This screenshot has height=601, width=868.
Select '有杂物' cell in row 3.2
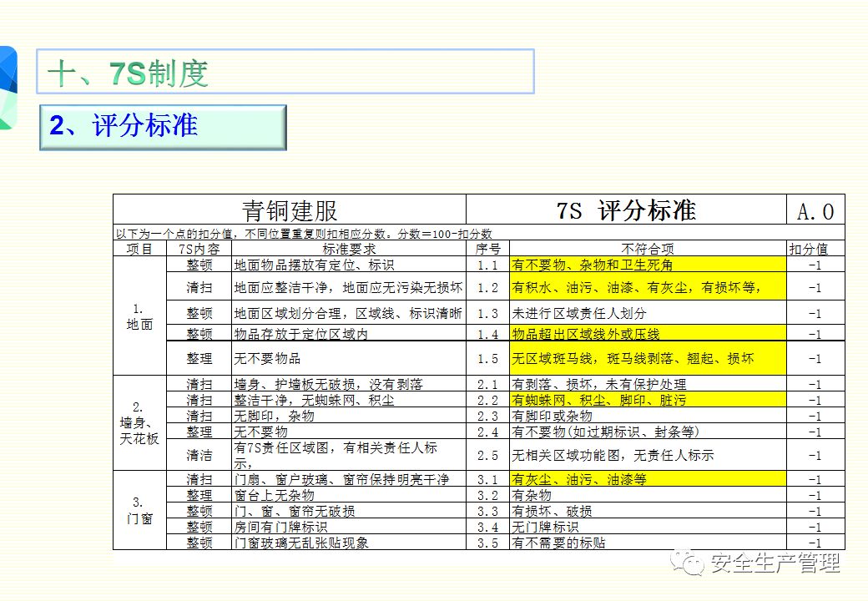coord(648,495)
